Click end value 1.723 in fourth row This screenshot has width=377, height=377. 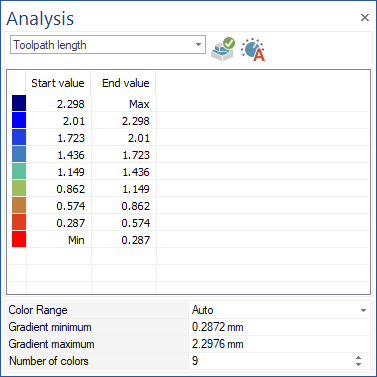[x=124, y=155]
